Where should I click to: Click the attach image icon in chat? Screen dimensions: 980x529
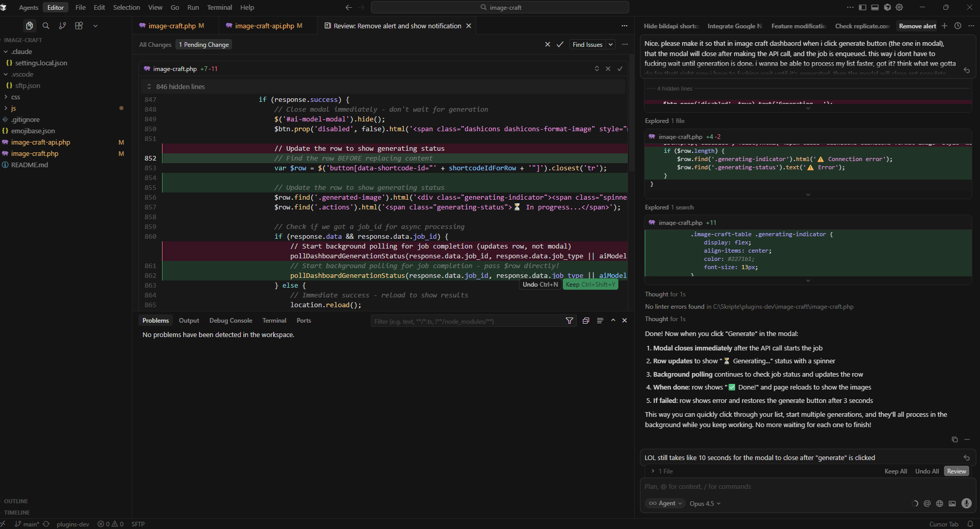pyautogui.click(x=952, y=503)
